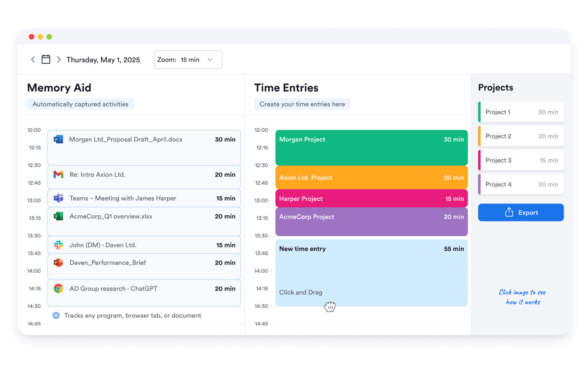Click the tracking indicator icon beside 'Tracks any program'

pos(56,315)
